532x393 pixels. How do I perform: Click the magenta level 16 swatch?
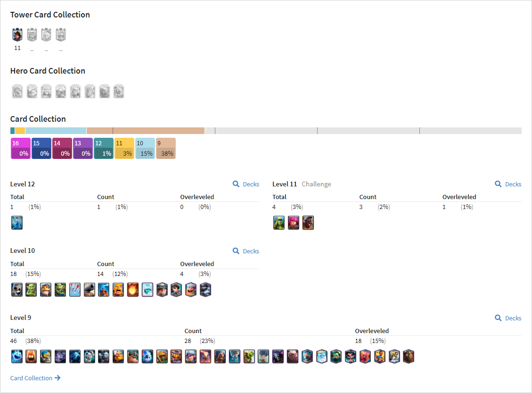coord(21,149)
